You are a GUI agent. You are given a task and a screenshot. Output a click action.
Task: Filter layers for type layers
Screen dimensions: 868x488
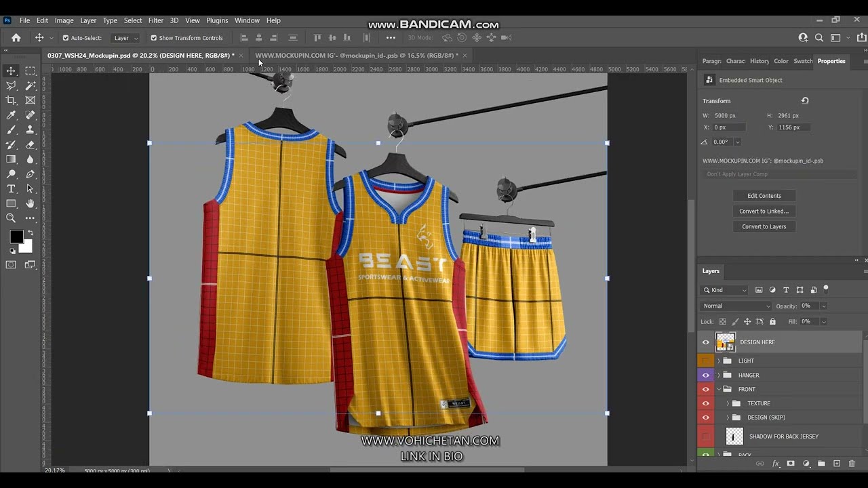tap(786, 290)
